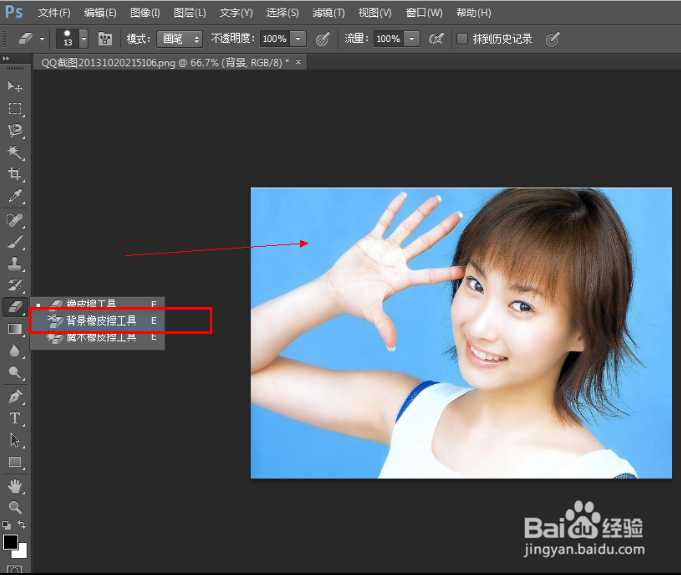Select the Gradient tool

coord(15,329)
